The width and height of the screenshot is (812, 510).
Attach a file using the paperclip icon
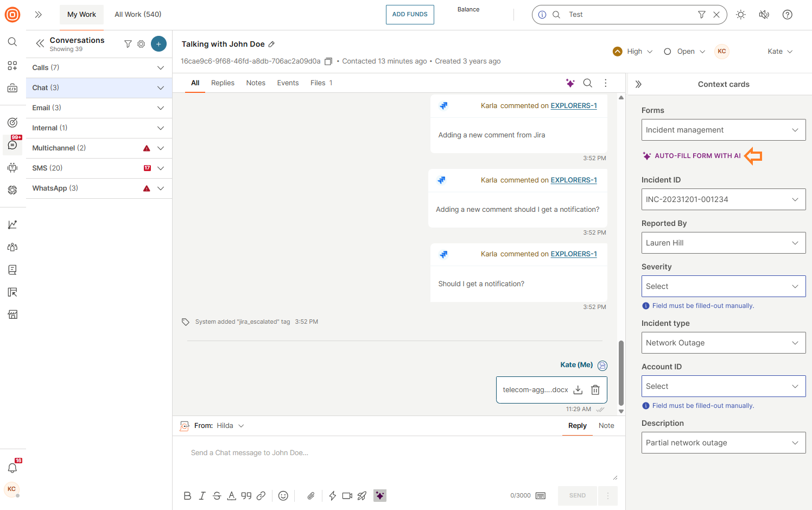coord(310,495)
